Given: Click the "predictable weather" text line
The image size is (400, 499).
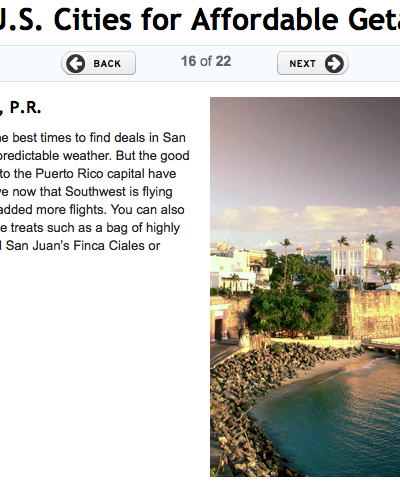Looking at the screenshot, I should click(95, 156).
